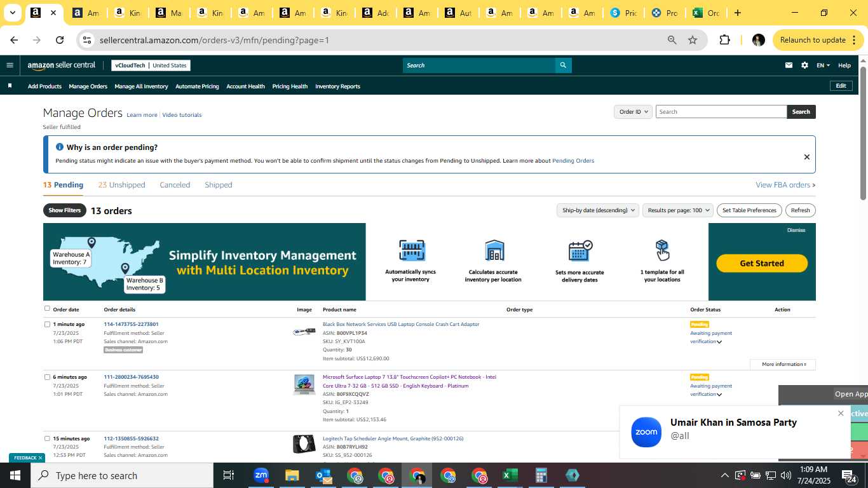The height and width of the screenshot is (488, 868).
Task: Focus the Order ID search input field
Action: coord(721,112)
